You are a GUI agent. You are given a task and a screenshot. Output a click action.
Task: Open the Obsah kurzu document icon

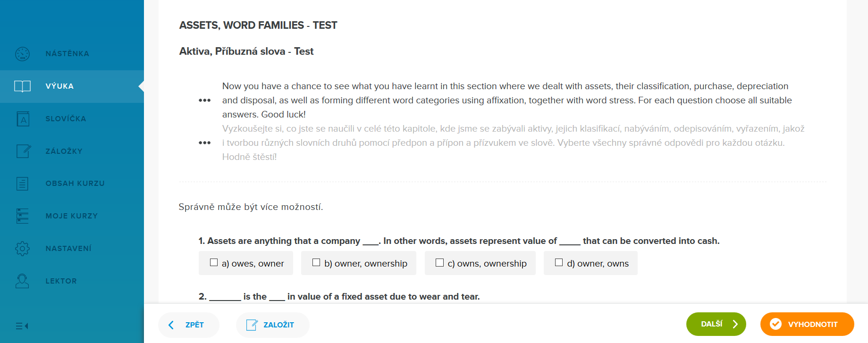click(x=22, y=184)
